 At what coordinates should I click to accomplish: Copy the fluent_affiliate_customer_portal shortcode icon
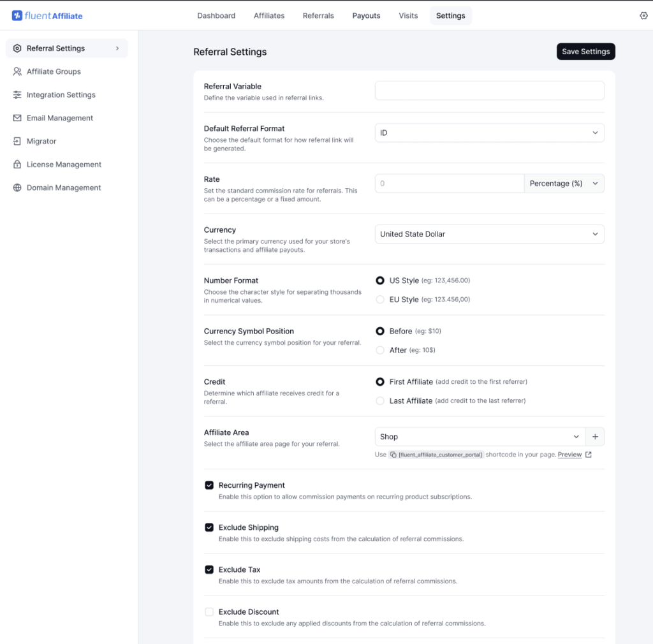(393, 455)
